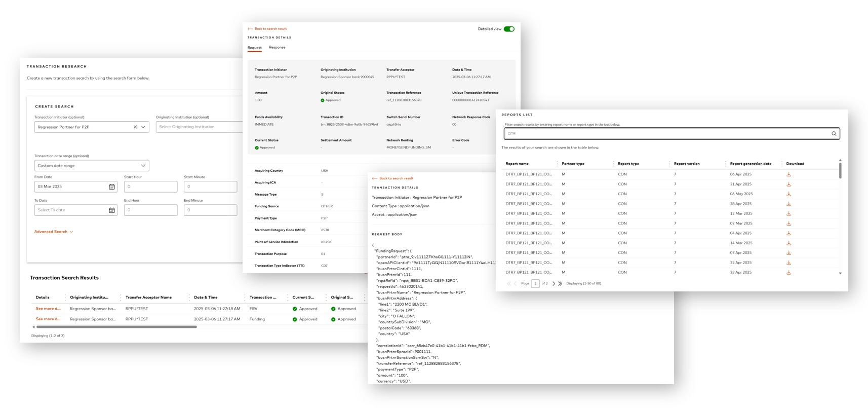See more details for the FRV transaction
Screen dimensions: 868x408
coord(48,309)
